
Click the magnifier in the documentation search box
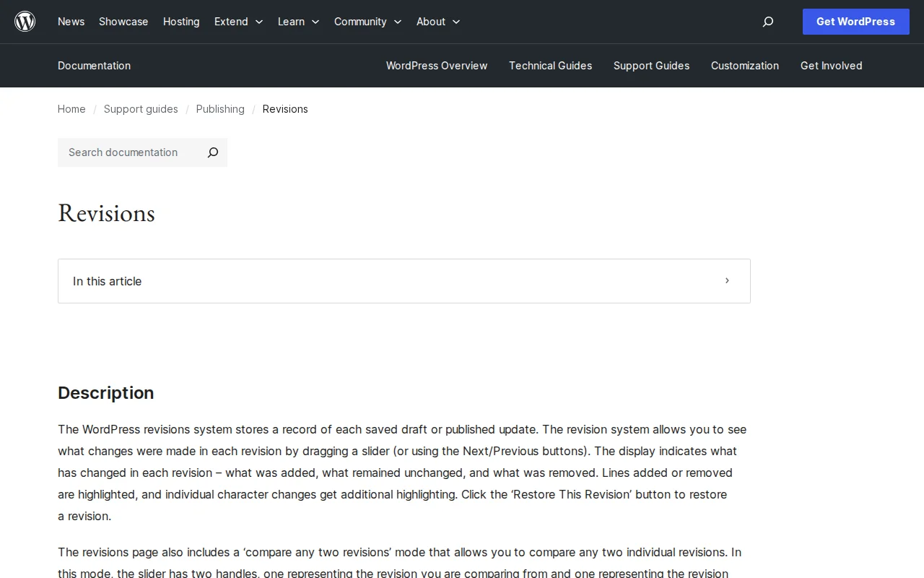pos(212,152)
